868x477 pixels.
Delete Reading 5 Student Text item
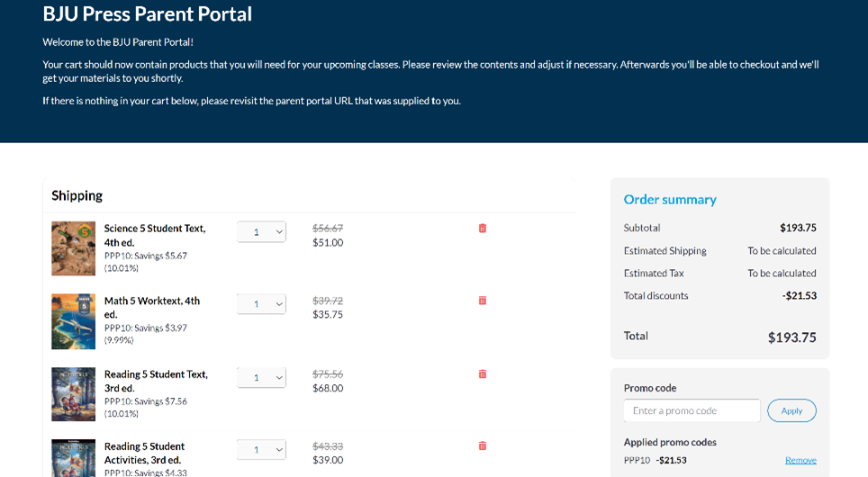pyautogui.click(x=482, y=374)
